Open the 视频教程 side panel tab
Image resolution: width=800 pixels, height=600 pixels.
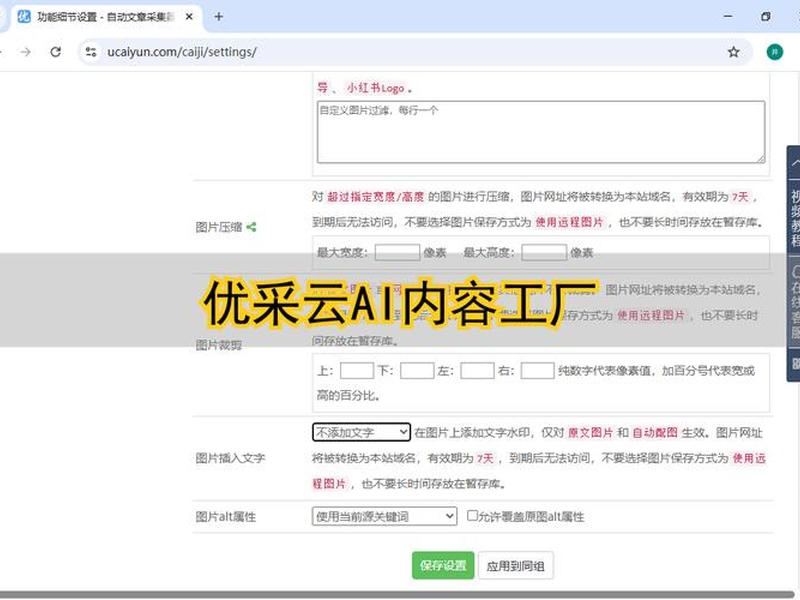(794, 218)
